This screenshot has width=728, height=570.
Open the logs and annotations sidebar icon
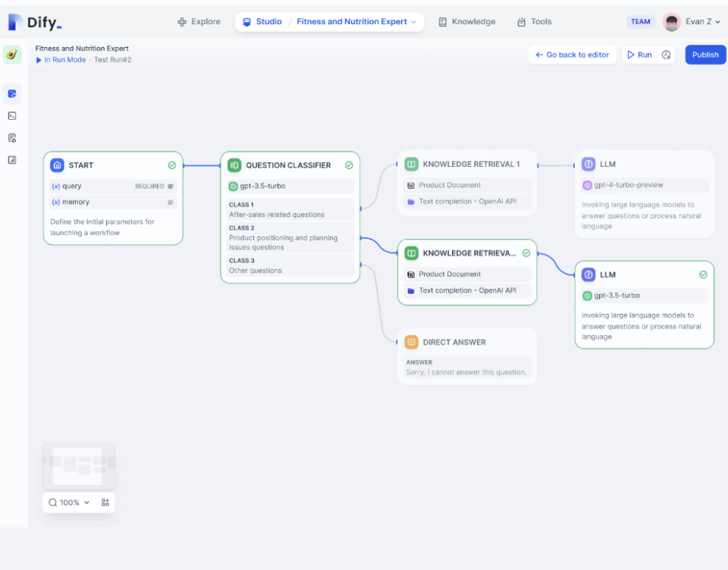(x=12, y=138)
